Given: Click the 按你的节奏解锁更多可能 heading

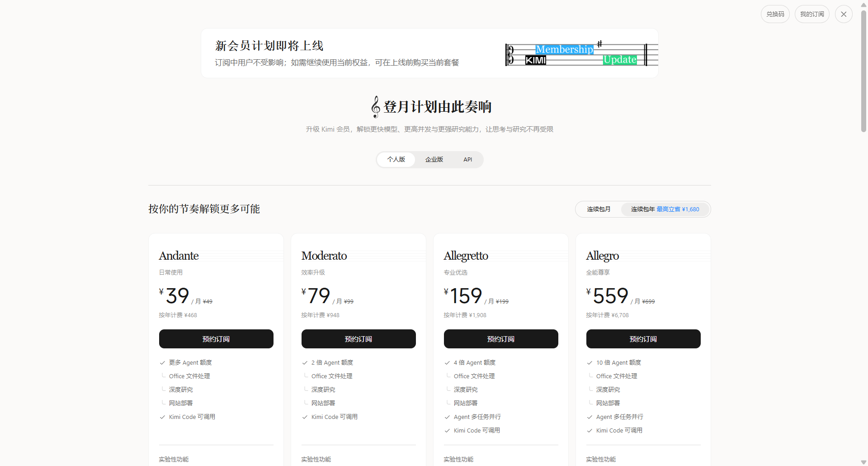Looking at the screenshot, I should coord(204,209).
